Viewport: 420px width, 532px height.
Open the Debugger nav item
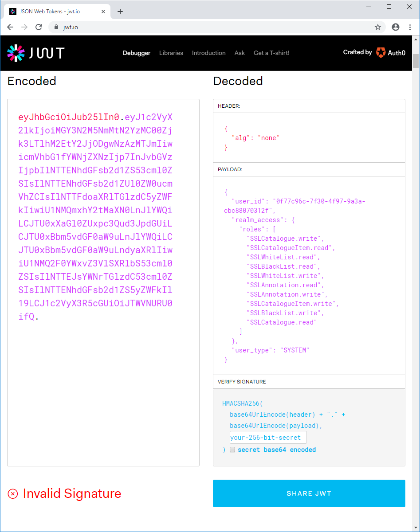click(x=137, y=53)
